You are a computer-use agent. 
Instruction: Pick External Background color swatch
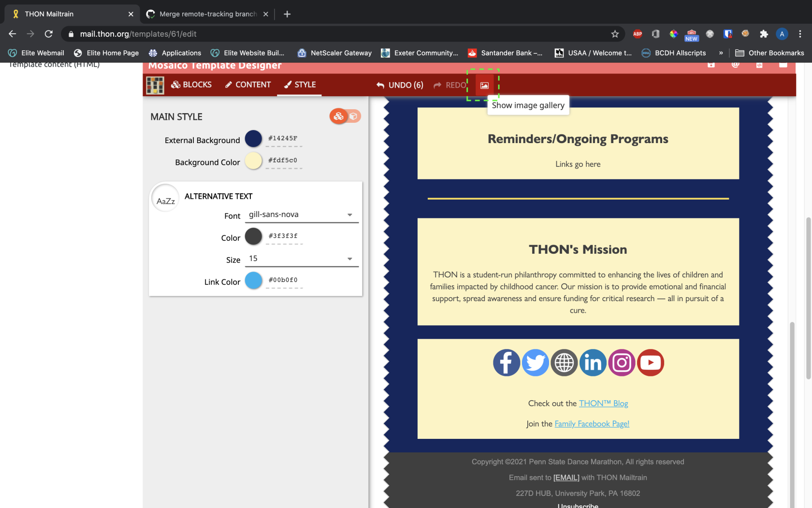(253, 139)
